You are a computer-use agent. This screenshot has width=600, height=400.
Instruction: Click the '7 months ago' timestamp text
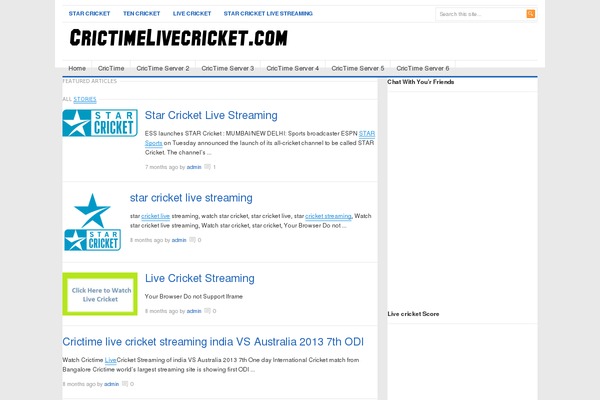(162, 167)
